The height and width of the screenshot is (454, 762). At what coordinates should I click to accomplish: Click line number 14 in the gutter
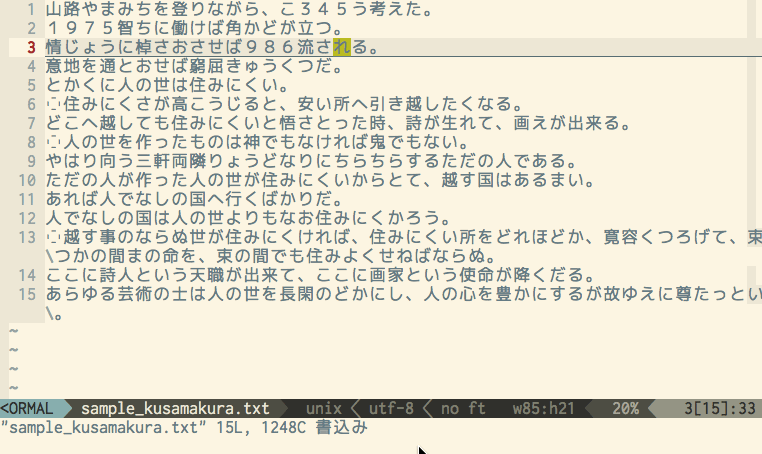pyautogui.click(x=27, y=275)
